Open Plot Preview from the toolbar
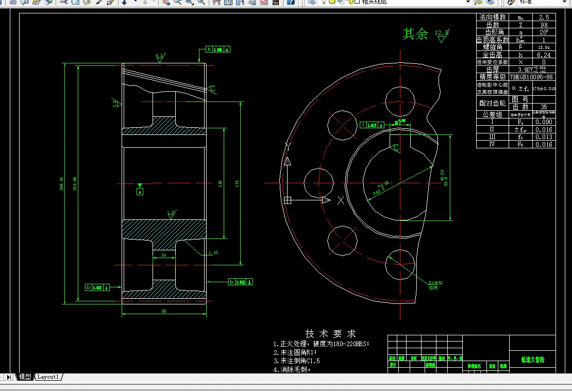 tap(24, 2)
